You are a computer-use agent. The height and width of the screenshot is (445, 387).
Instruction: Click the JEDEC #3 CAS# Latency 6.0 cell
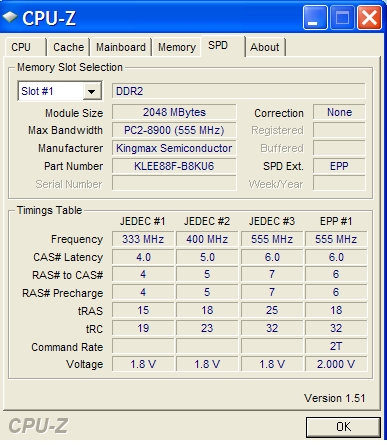pos(272,257)
